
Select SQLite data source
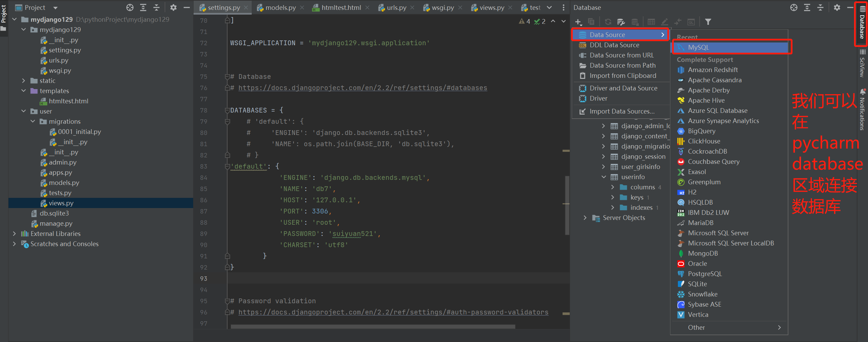pyautogui.click(x=730, y=284)
